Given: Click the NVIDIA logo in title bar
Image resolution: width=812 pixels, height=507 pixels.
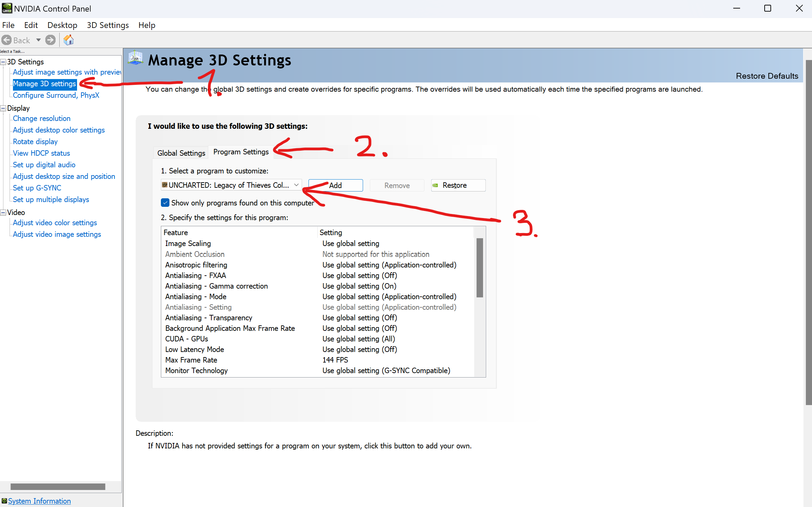Looking at the screenshot, I should pos(6,8).
